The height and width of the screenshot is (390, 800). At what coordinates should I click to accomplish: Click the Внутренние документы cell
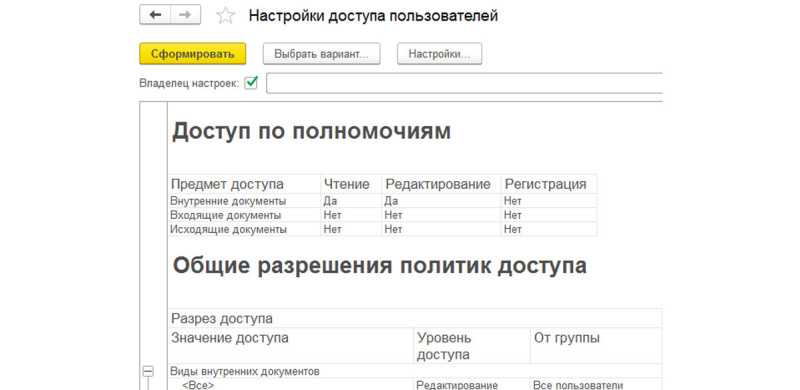pos(244,201)
